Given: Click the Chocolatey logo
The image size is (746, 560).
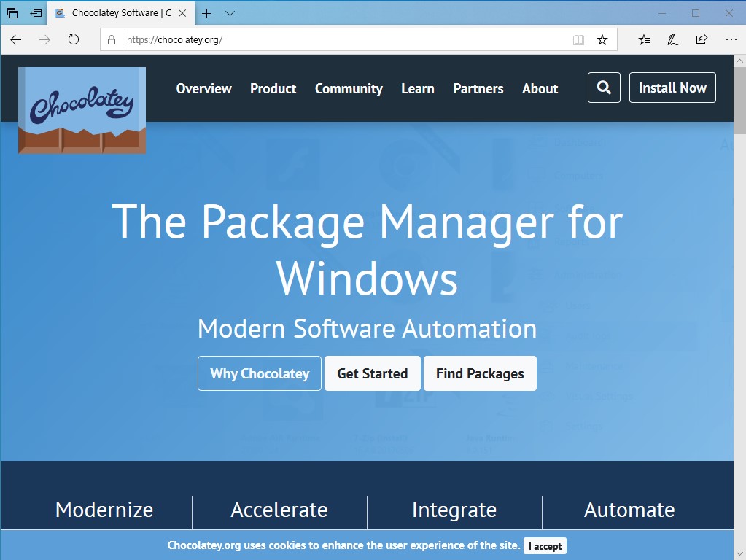Looking at the screenshot, I should point(82,110).
